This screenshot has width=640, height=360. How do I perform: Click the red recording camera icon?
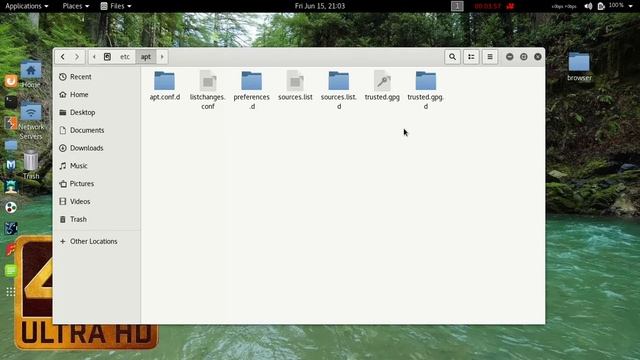pos(510,6)
